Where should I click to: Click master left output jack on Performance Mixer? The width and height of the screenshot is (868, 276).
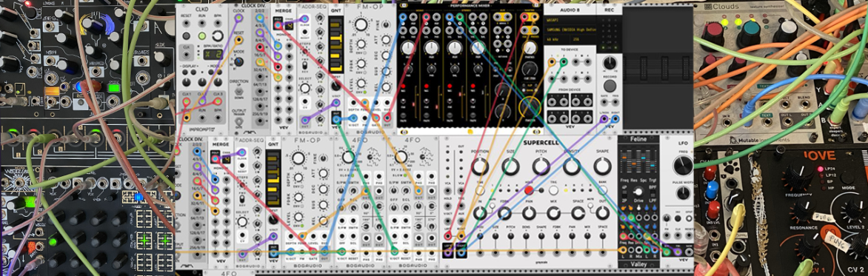tap(525, 17)
